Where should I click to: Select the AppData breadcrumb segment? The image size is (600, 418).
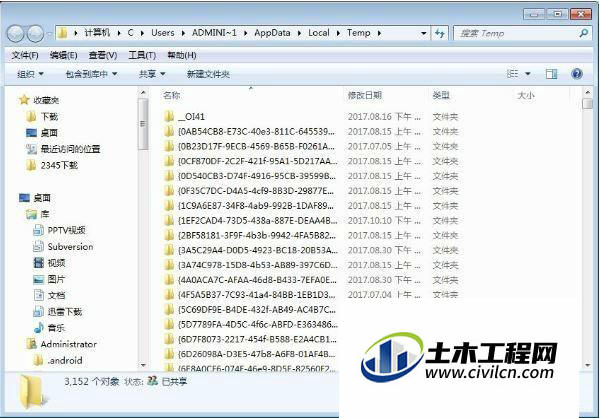pyautogui.click(x=272, y=33)
